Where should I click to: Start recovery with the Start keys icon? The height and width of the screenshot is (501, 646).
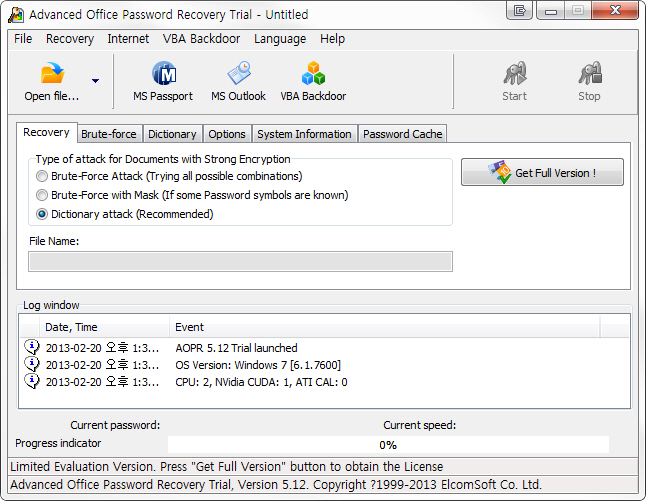pos(515,73)
